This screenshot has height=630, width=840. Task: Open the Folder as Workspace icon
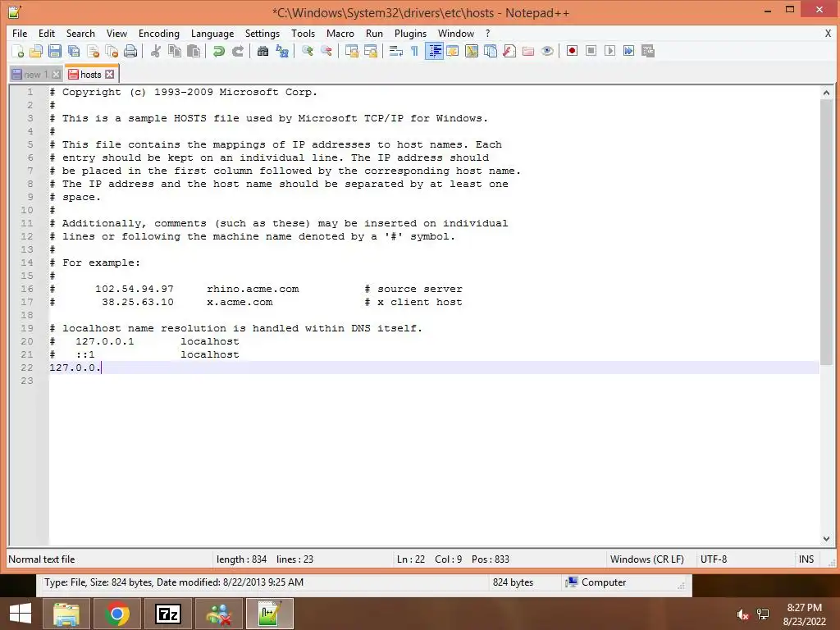tap(528, 51)
